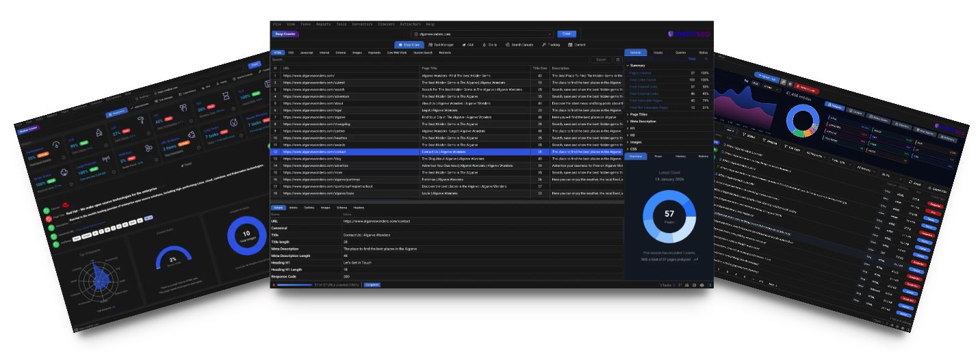Select the Details tab in bottom panel
The height and width of the screenshot is (352, 980).
[279, 207]
